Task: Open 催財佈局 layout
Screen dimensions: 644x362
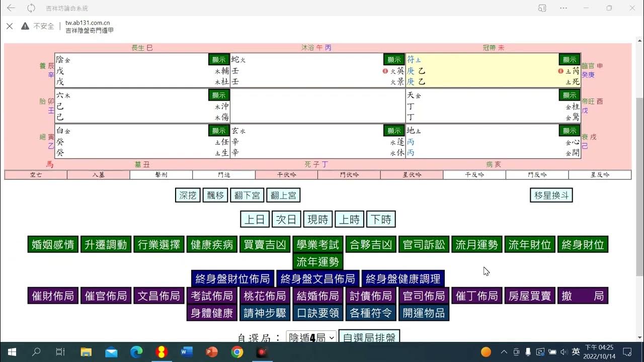Action: pos(53,296)
